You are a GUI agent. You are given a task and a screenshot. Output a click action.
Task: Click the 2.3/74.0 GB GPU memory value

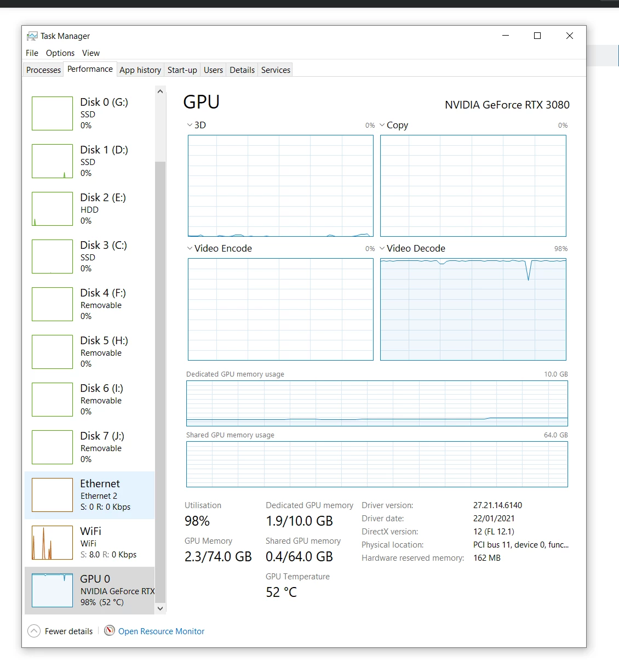tap(218, 556)
